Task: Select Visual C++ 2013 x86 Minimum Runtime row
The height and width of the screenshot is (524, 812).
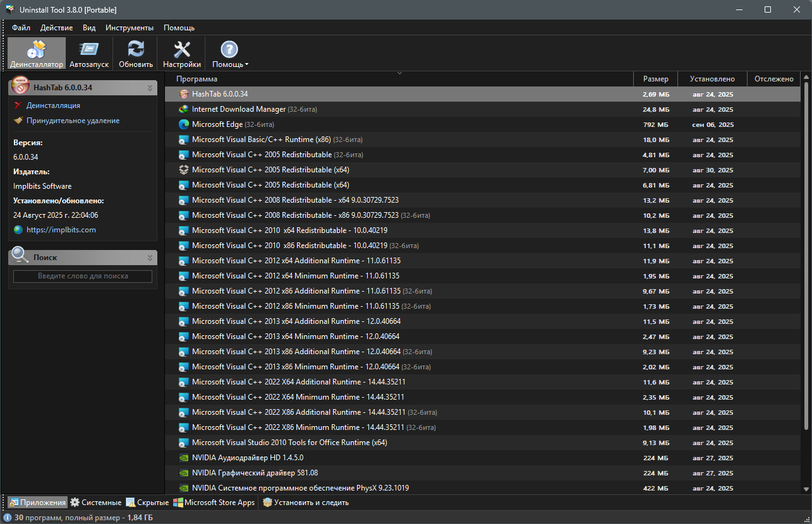Action: [x=483, y=367]
